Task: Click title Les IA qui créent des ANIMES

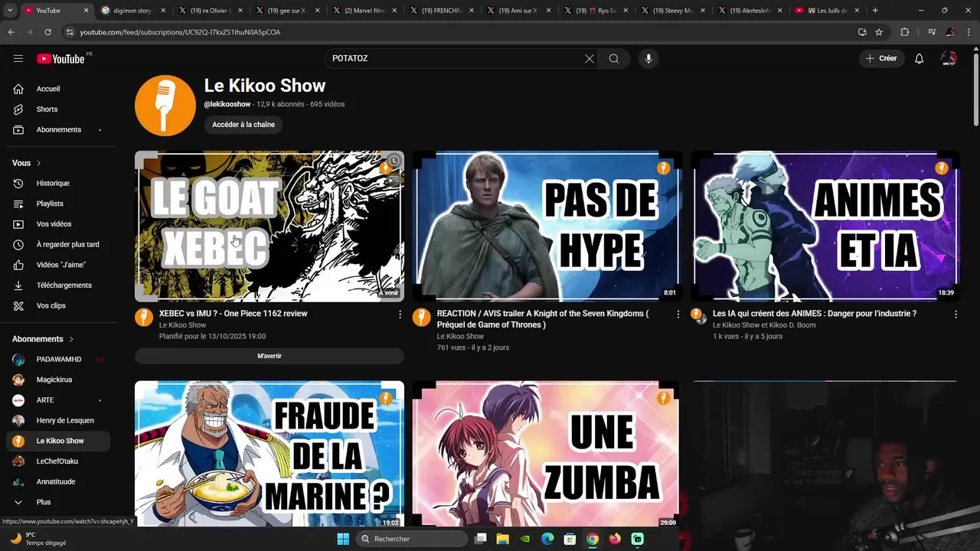Action: 815,314
